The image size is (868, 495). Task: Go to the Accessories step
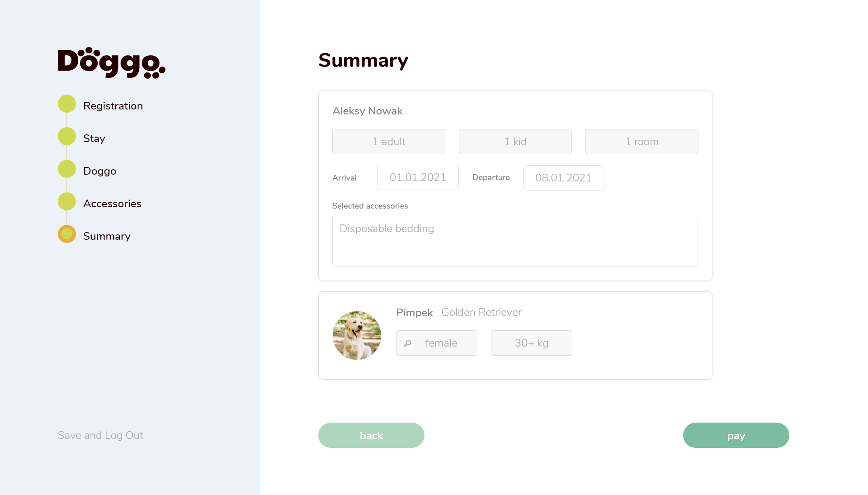click(112, 204)
